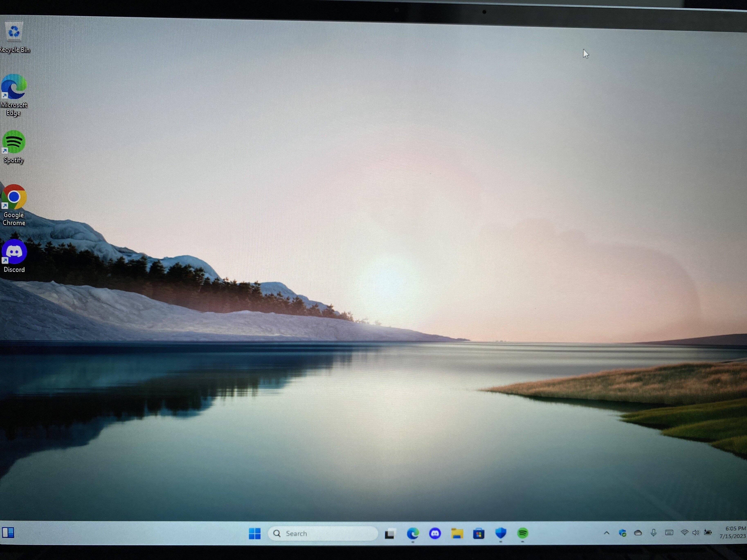Launch Microsoft Store from the taskbar
Screen dimensions: 747x560
[x=478, y=534]
